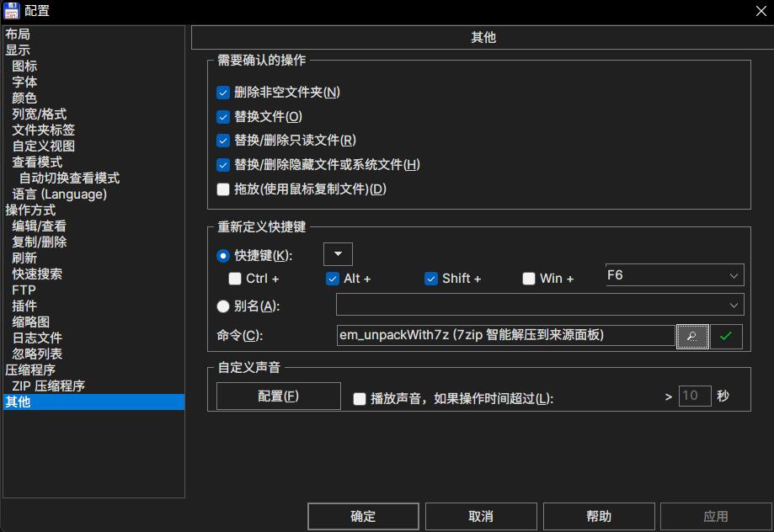The image size is (774, 532).
Task: Uncheck 删除非空文件夹 checkbox
Action: pos(223,93)
